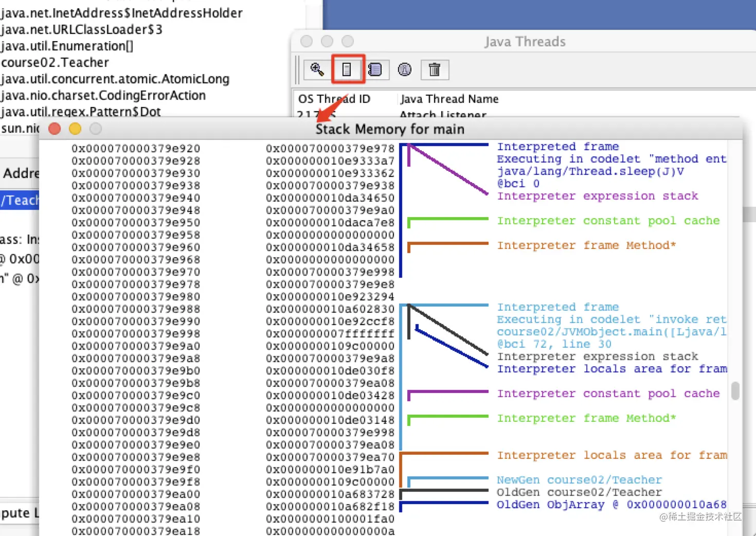This screenshot has width=756, height=536.
Task: Click the '@bci 72, line 30' annotation
Action: (x=554, y=344)
